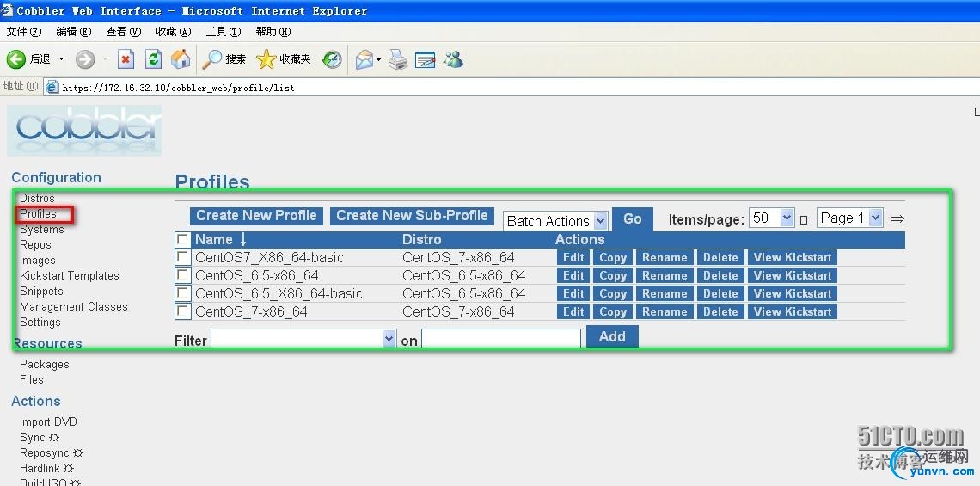Image resolution: width=980 pixels, height=486 pixels.
Task: Open Distros in the sidebar
Action: [x=37, y=199]
